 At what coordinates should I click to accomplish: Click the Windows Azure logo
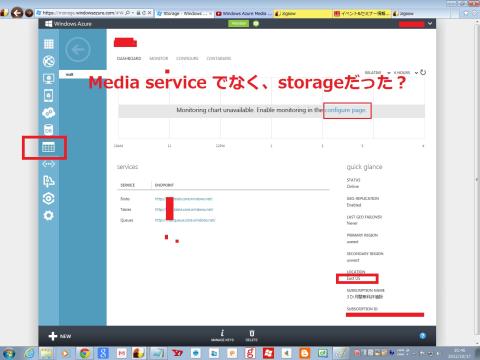coord(68,24)
